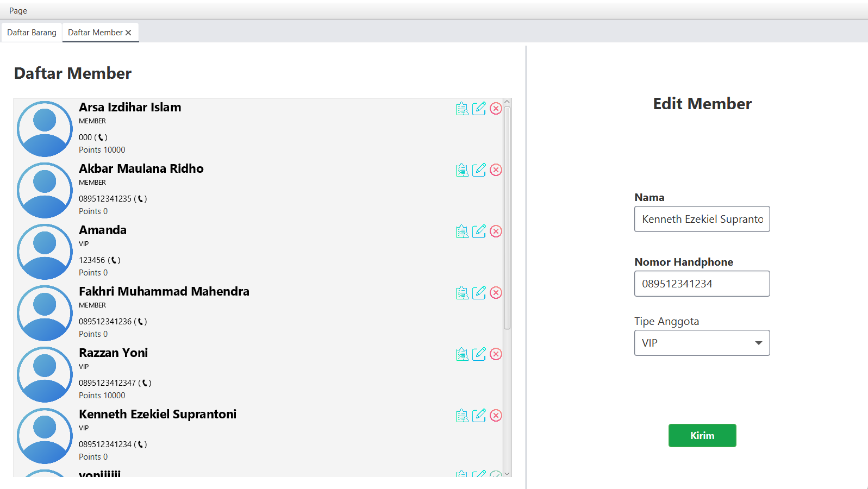Click member list scrollbar up arrow
The width and height of the screenshot is (868, 489).
click(507, 102)
